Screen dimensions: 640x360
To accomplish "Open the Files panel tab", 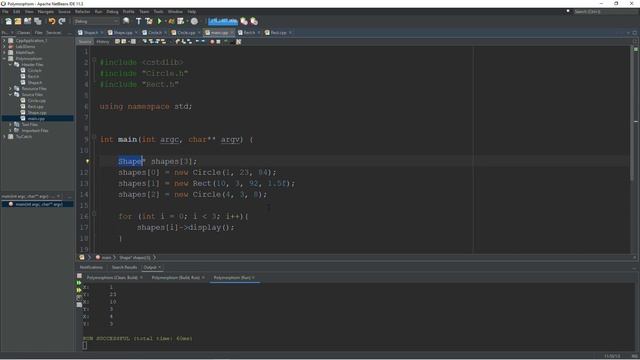I will tap(38, 33).
